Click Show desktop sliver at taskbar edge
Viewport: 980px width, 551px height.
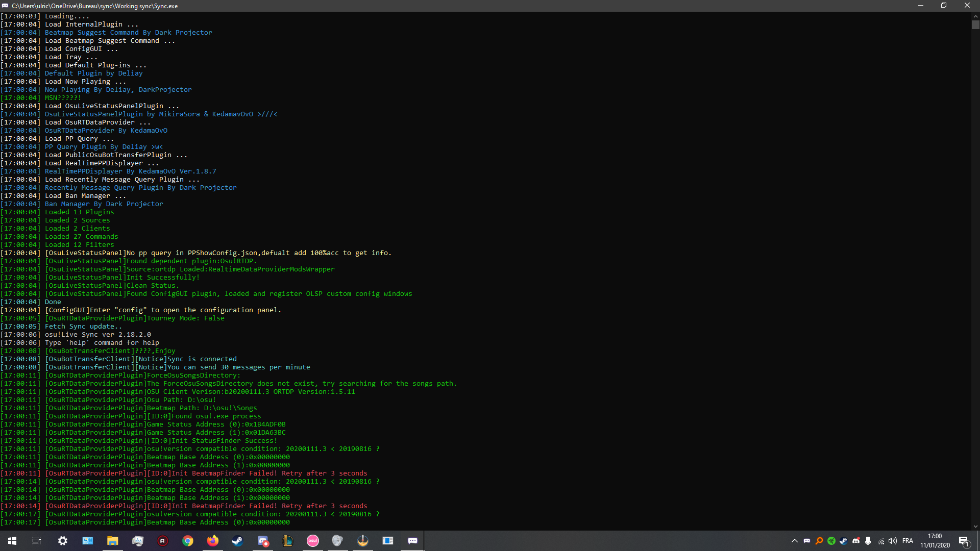tap(978, 541)
